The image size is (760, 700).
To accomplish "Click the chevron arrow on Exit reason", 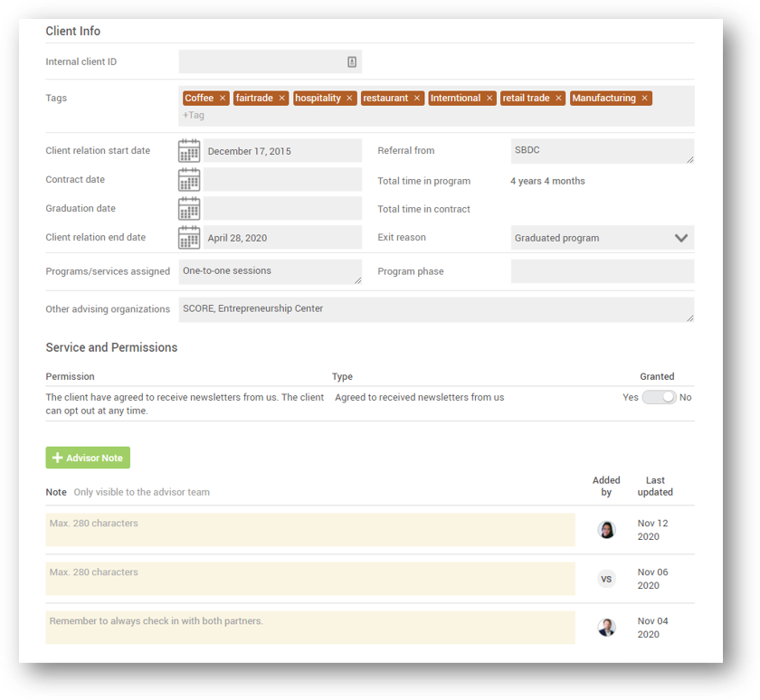I will (681, 238).
